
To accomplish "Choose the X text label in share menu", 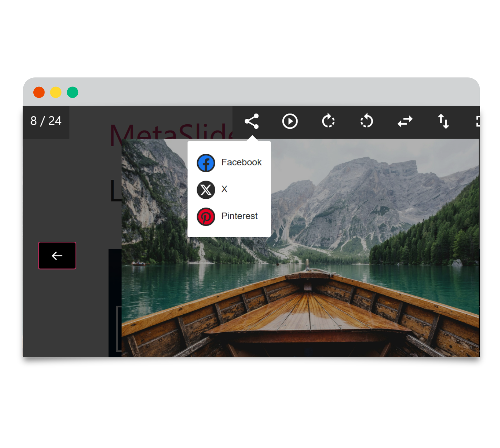I will 224,189.
